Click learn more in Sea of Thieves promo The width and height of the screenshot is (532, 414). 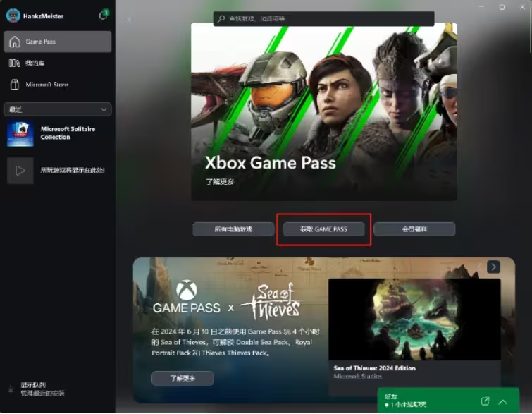click(x=183, y=378)
